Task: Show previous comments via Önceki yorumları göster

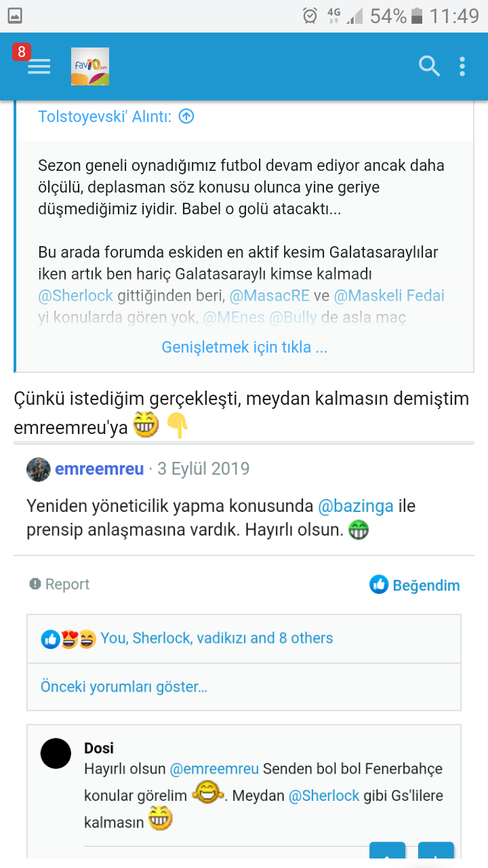Action: (x=124, y=686)
